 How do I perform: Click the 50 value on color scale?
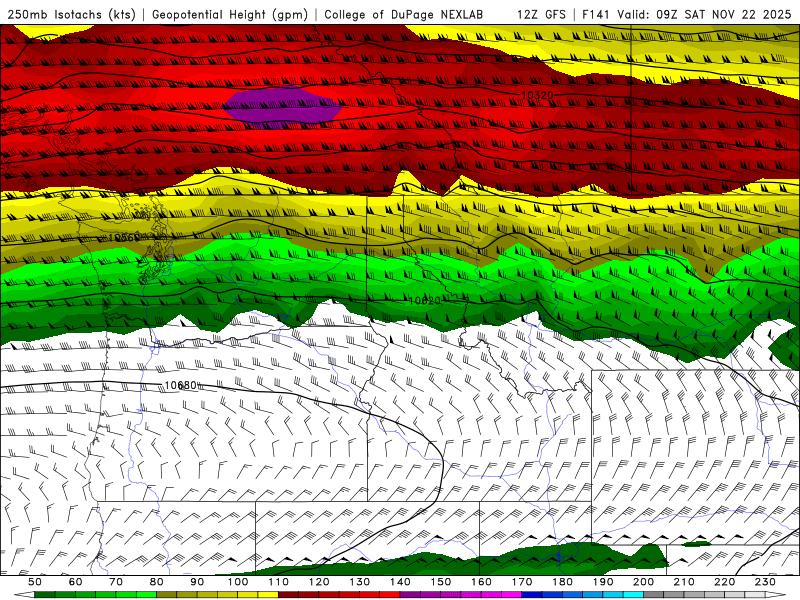point(34,582)
